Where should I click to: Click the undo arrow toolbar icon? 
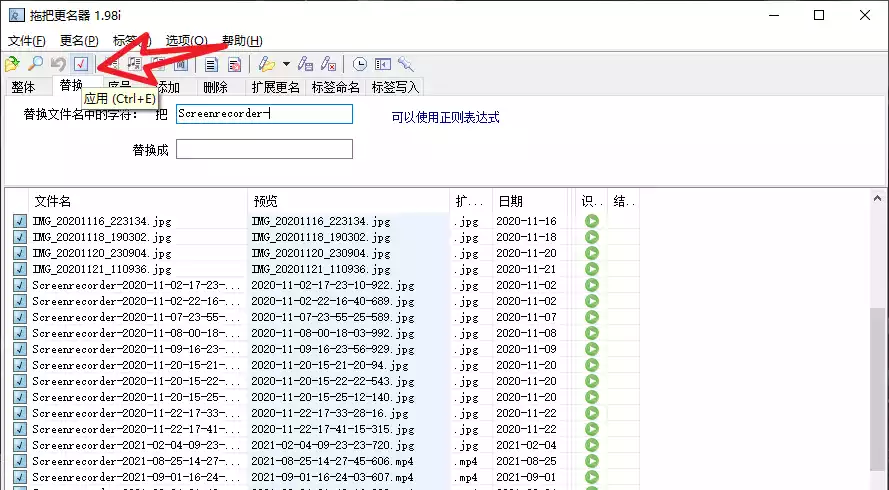point(58,64)
